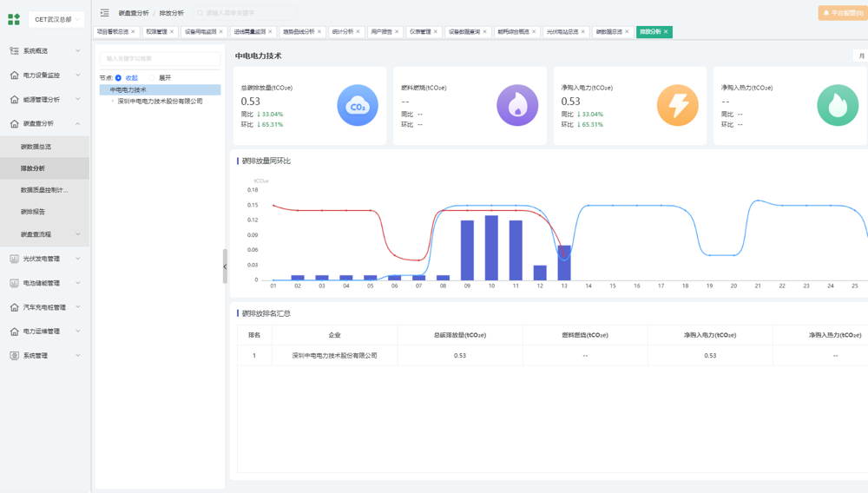Open 碳排报告 in the sidebar
This screenshot has width=868, height=493.
pos(33,212)
